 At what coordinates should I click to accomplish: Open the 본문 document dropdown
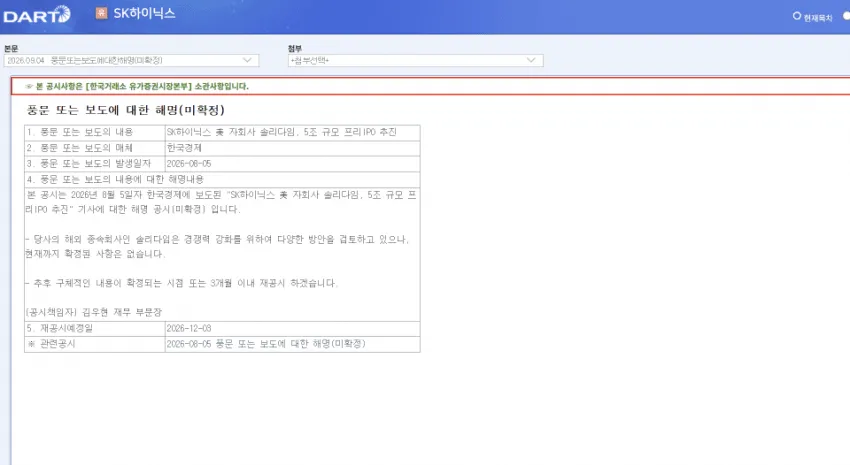[131, 60]
